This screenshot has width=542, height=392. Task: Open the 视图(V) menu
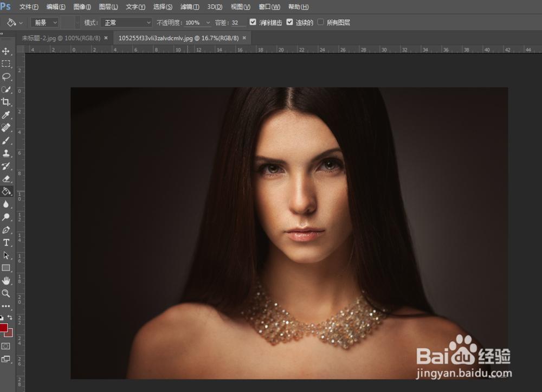[x=241, y=7]
